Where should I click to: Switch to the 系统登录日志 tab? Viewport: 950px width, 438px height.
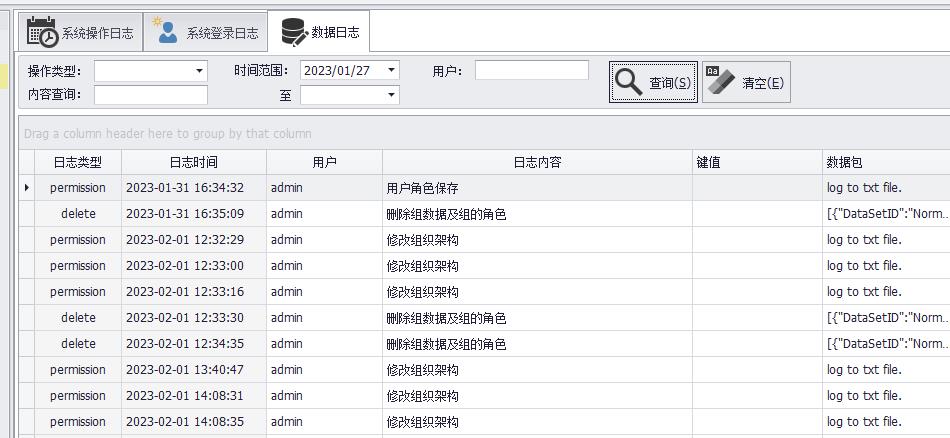point(221,33)
